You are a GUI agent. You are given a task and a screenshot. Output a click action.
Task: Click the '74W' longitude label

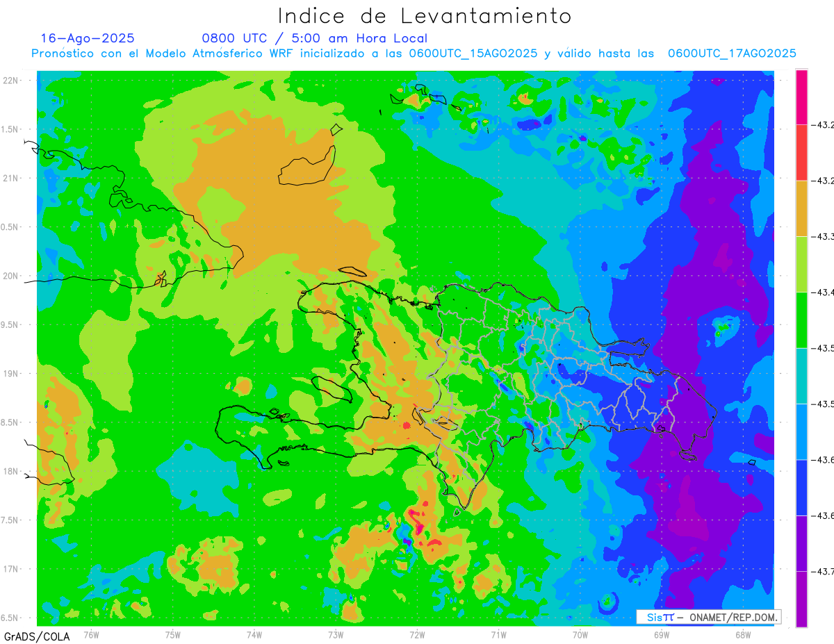tap(254, 635)
